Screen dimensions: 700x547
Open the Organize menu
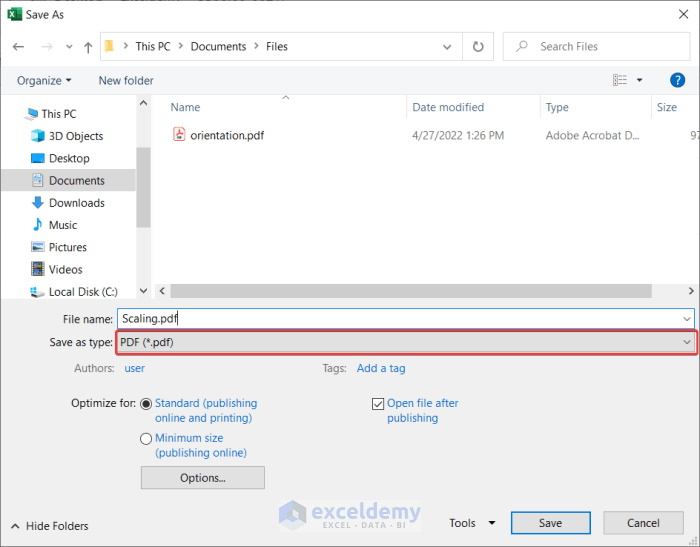point(44,80)
